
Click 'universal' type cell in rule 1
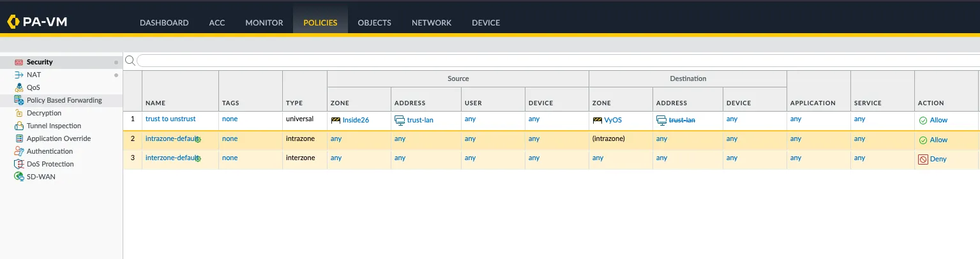coord(299,119)
